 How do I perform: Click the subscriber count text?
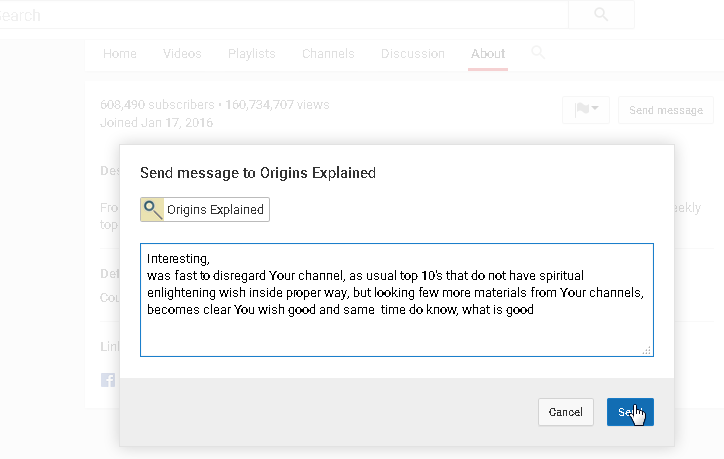(157, 104)
